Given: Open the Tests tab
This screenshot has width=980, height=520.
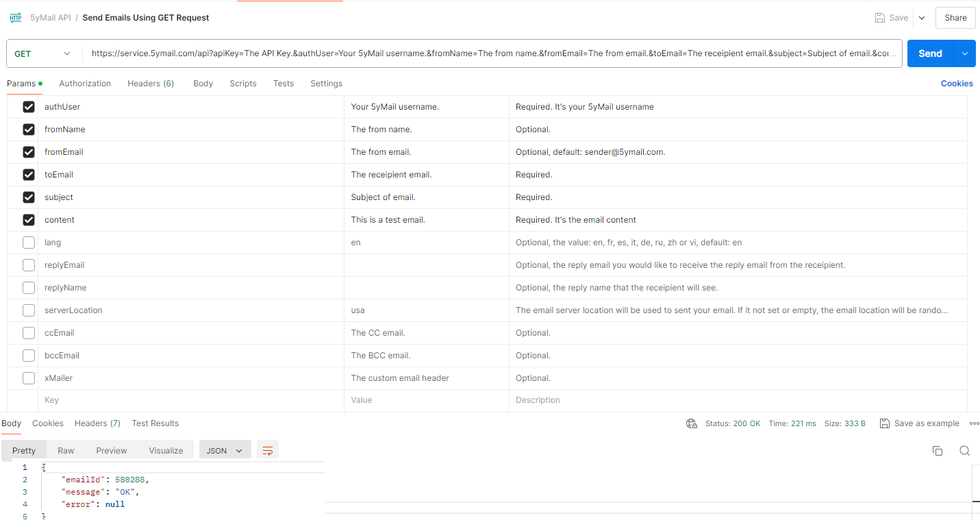Looking at the screenshot, I should 284,84.
